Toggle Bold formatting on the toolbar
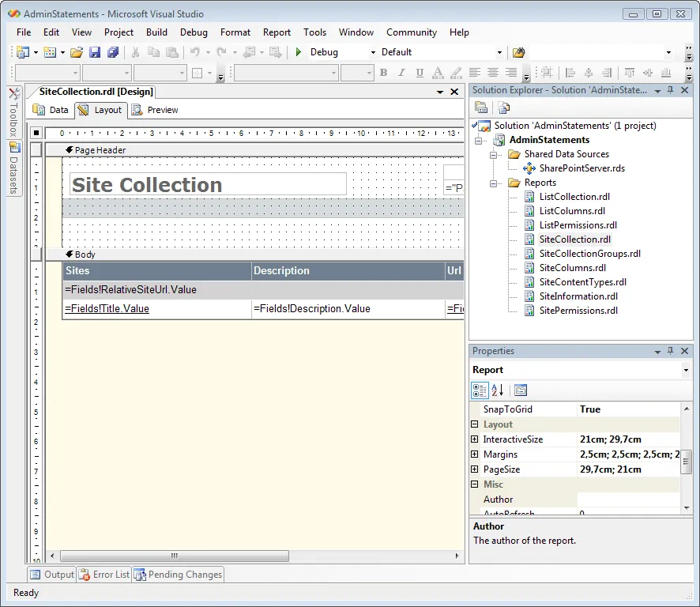 (x=383, y=72)
